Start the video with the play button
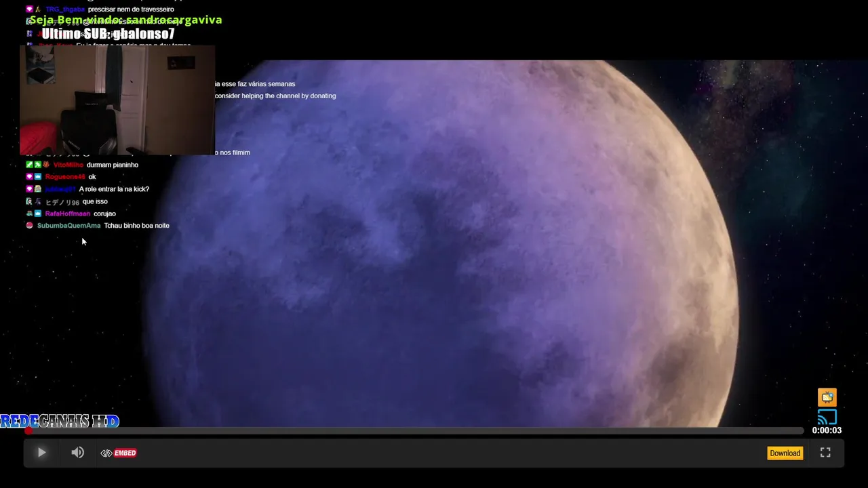This screenshot has height=488, width=868. [41, 453]
